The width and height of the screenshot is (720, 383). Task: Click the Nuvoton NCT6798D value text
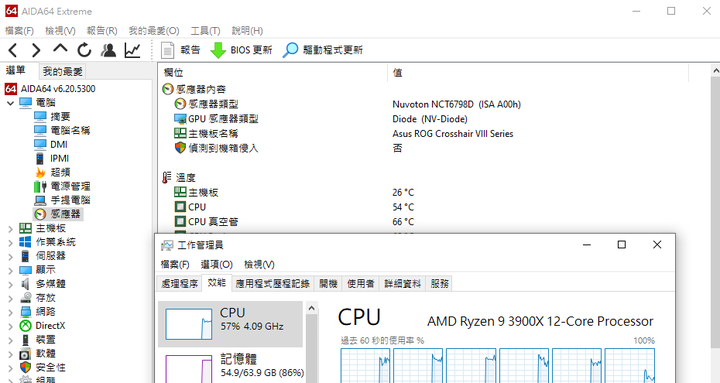(x=456, y=104)
